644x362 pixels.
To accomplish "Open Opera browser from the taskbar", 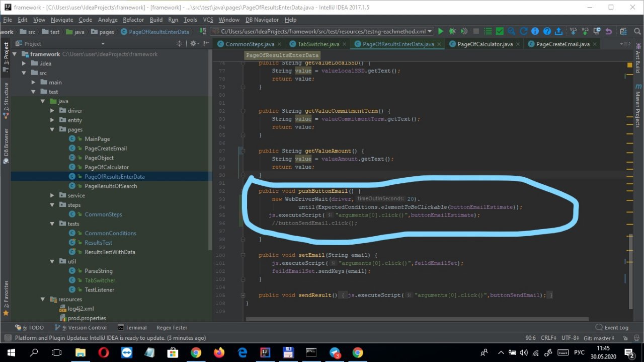I will click(x=103, y=352).
